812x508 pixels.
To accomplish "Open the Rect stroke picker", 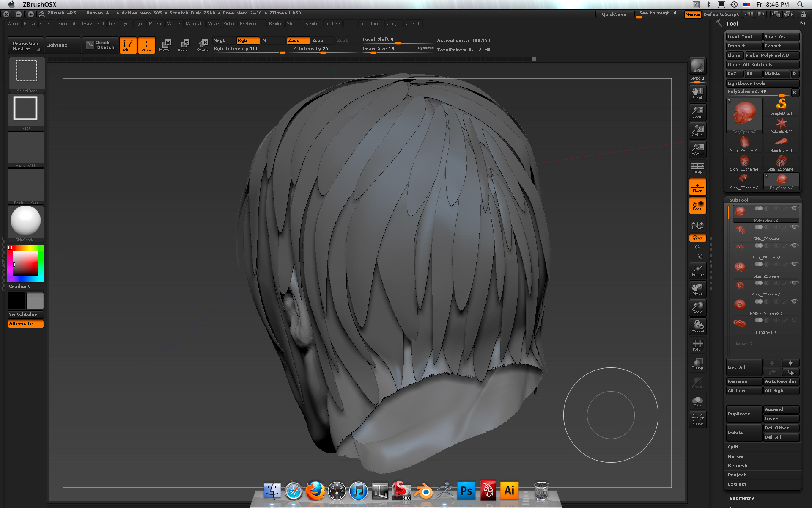I will pyautogui.click(x=26, y=112).
